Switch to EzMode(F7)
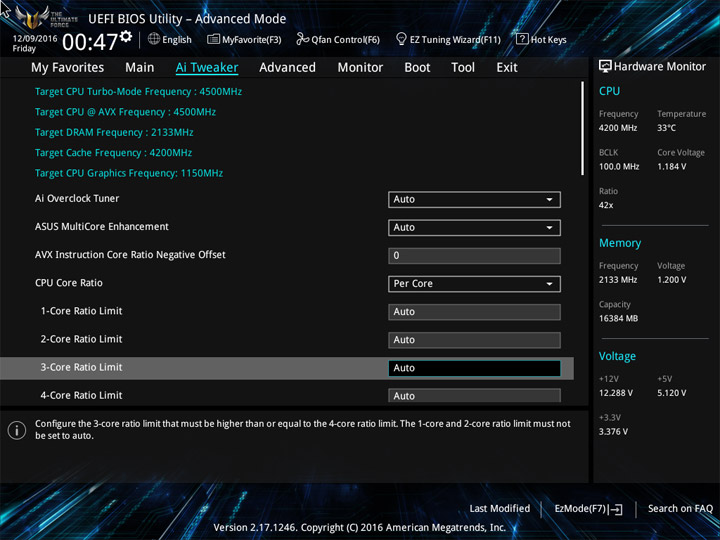720x540 pixels. [x=589, y=509]
